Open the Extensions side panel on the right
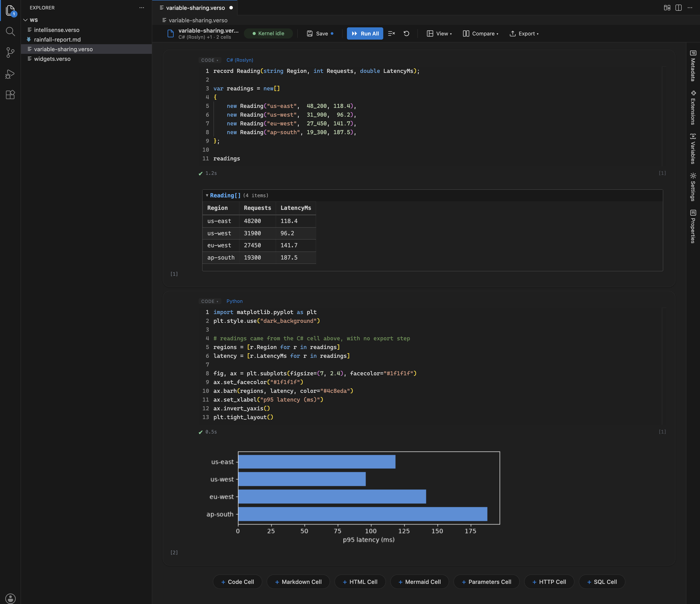This screenshot has height=604, width=700. pos(693,108)
